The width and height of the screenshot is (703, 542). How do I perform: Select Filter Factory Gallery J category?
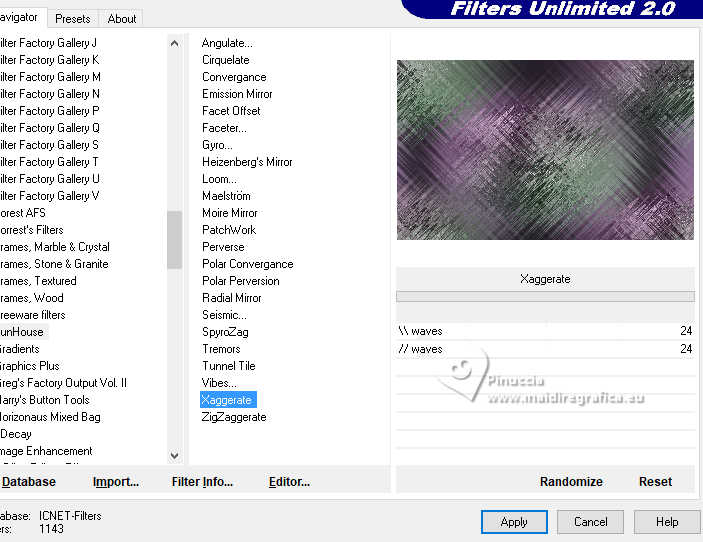click(x=48, y=43)
